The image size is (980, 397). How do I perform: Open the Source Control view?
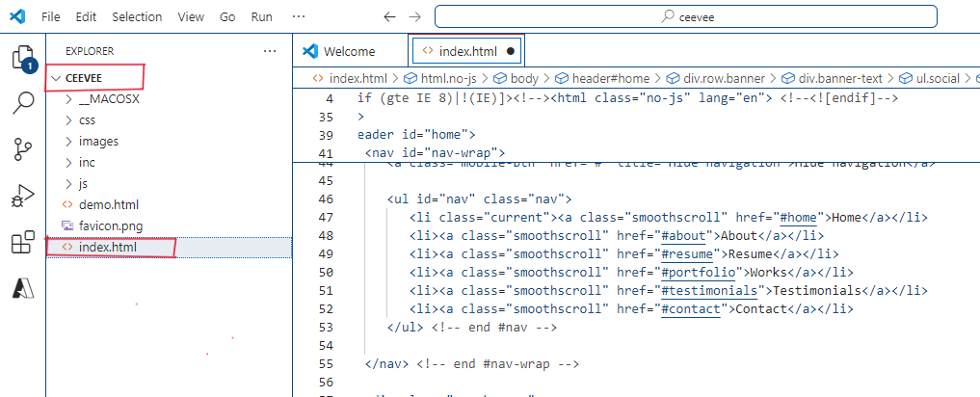(x=23, y=150)
